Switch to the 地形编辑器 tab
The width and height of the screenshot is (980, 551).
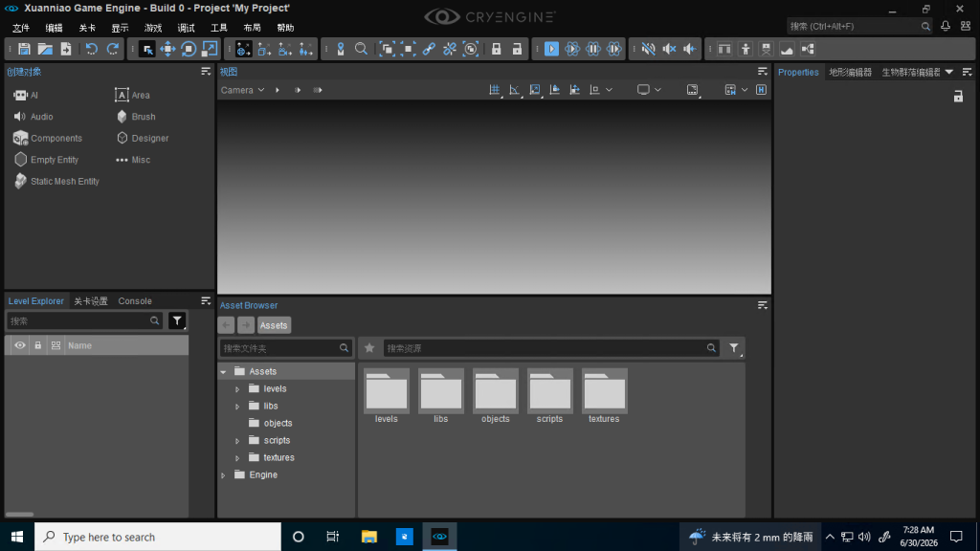point(850,72)
